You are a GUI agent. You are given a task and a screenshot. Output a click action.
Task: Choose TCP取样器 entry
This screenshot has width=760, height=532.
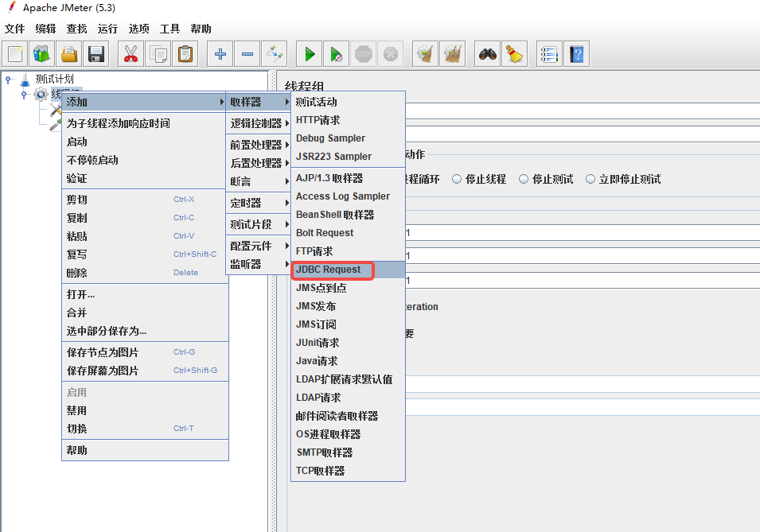[x=348, y=471]
